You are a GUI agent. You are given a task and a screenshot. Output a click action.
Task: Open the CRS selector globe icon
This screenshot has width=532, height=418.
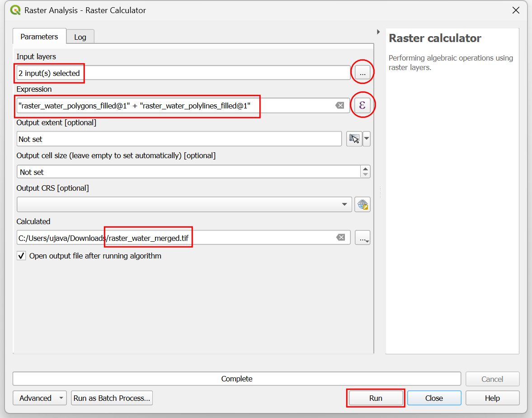tap(363, 204)
